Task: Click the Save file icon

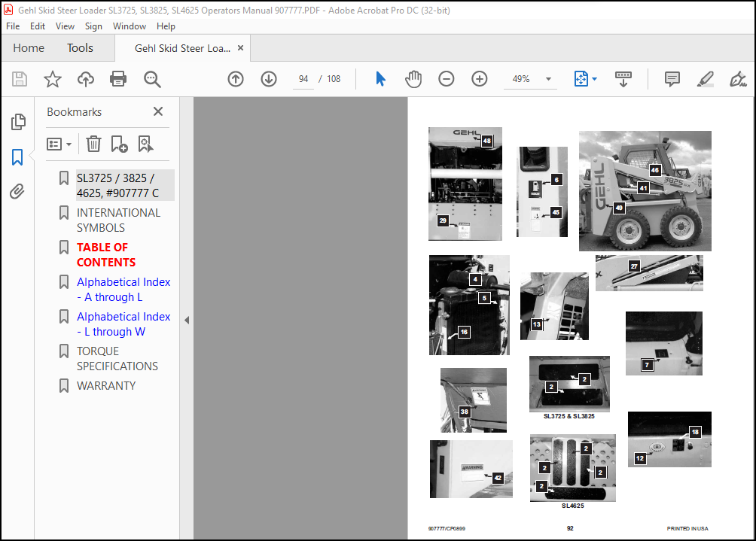Action: click(x=20, y=79)
